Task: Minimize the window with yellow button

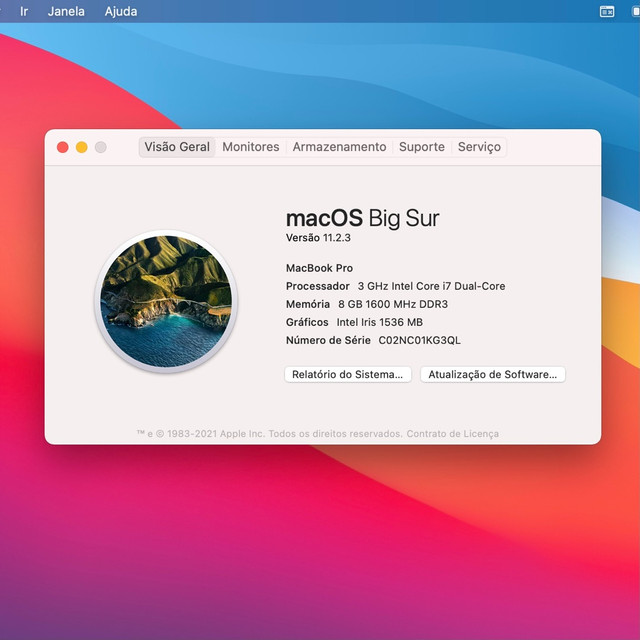Action: coord(82,147)
